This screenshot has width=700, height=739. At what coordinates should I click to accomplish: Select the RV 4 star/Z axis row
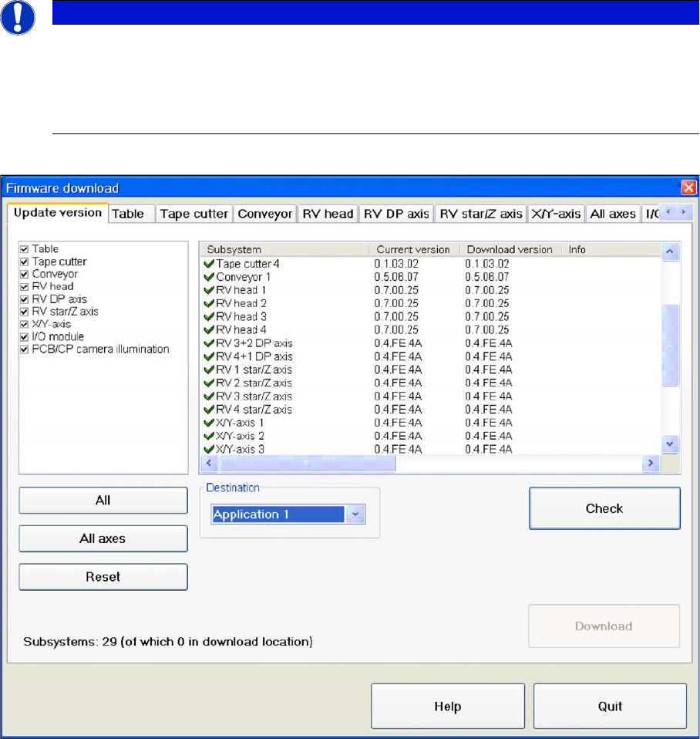point(430,409)
